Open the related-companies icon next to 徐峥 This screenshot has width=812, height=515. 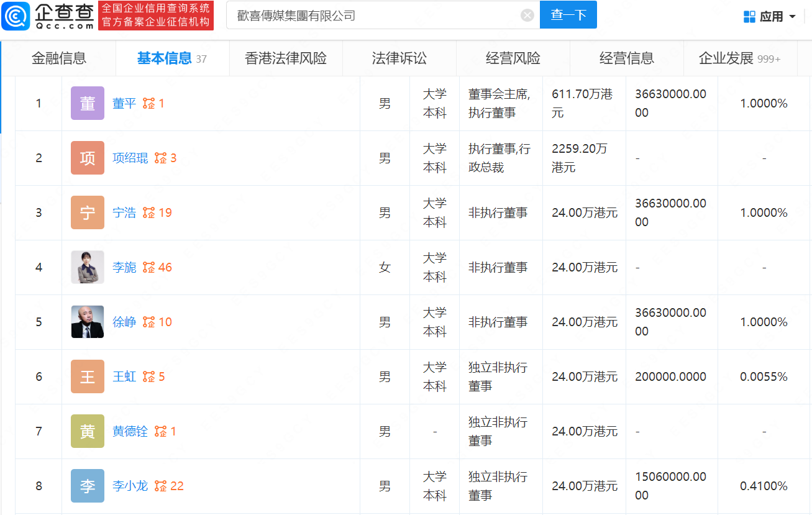(148, 322)
